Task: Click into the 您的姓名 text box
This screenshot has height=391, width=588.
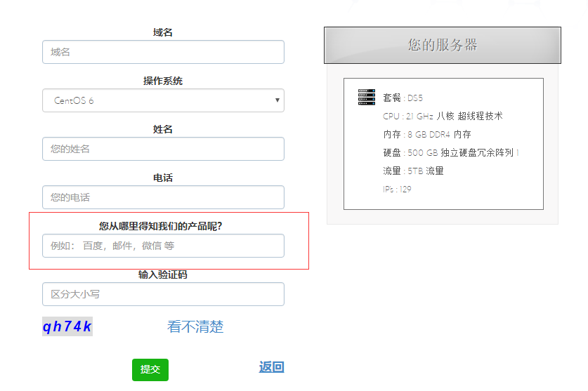Action: (163, 149)
